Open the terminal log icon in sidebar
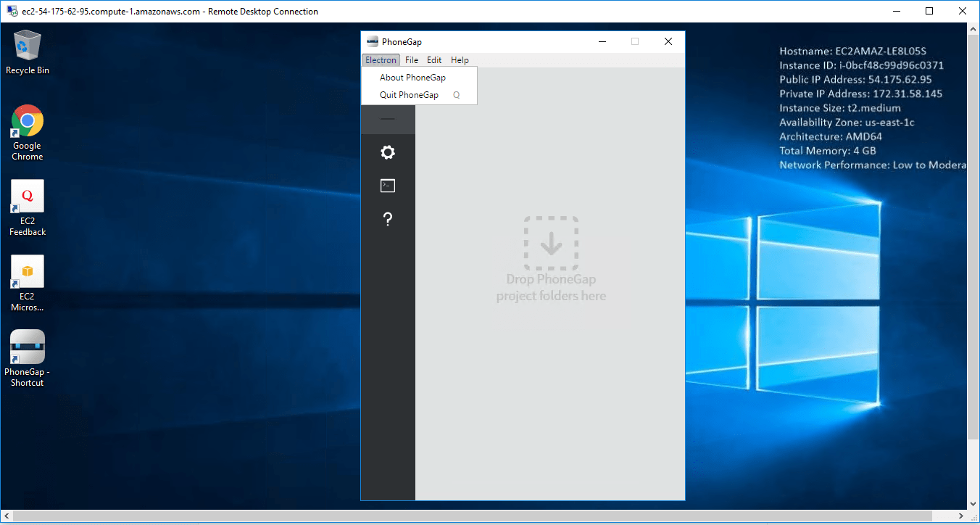 tap(388, 186)
